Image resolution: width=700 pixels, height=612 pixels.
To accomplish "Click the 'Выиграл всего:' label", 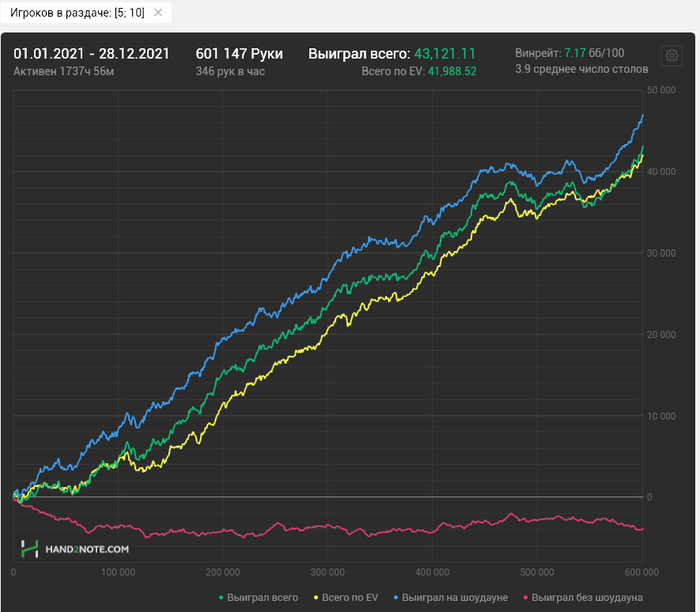I will coord(359,54).
